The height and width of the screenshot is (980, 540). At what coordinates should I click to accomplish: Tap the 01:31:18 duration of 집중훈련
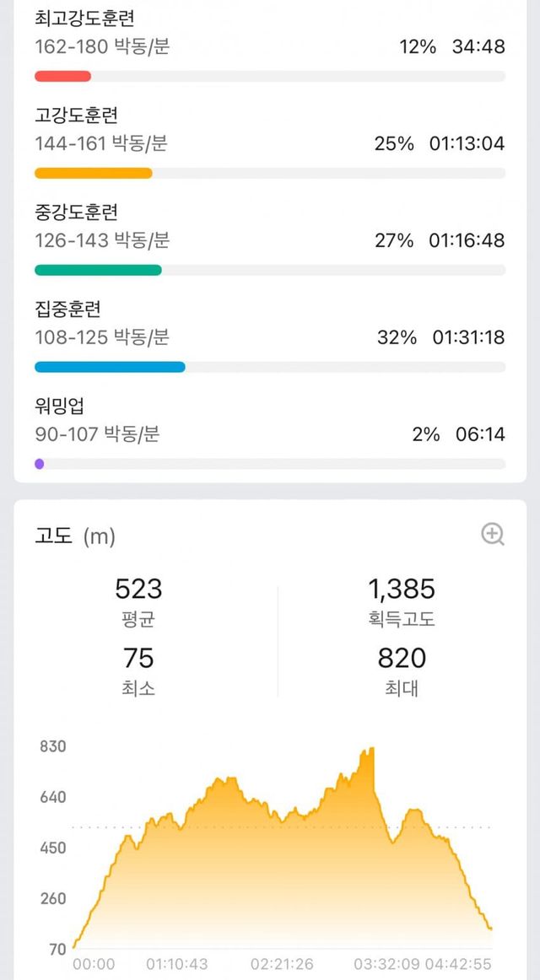click(468, 338)
